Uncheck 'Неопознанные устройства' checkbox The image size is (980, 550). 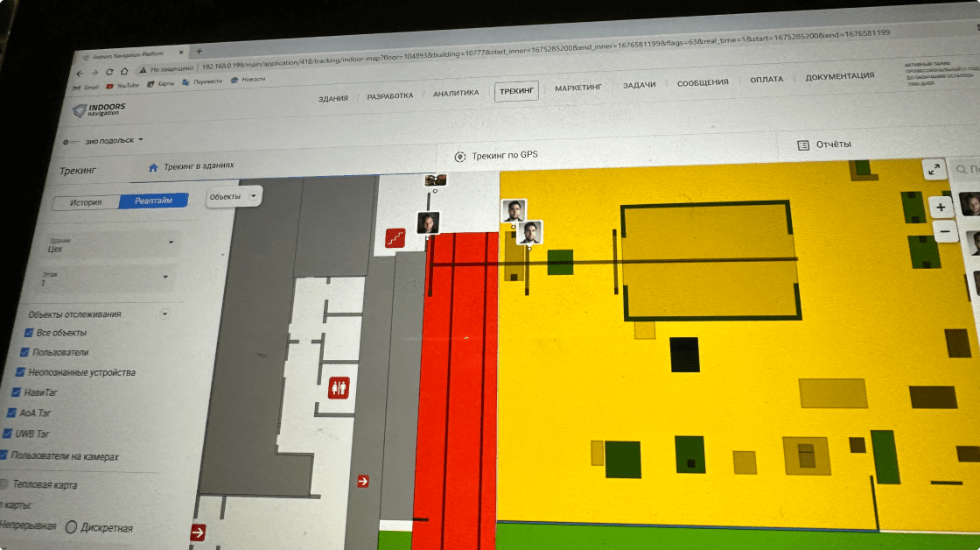coord(20,372)
